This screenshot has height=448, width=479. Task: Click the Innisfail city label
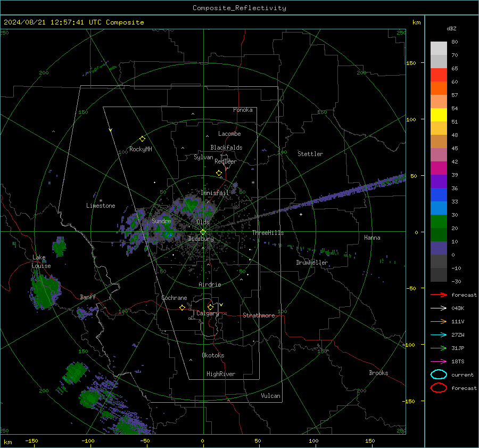pos(214,193)
